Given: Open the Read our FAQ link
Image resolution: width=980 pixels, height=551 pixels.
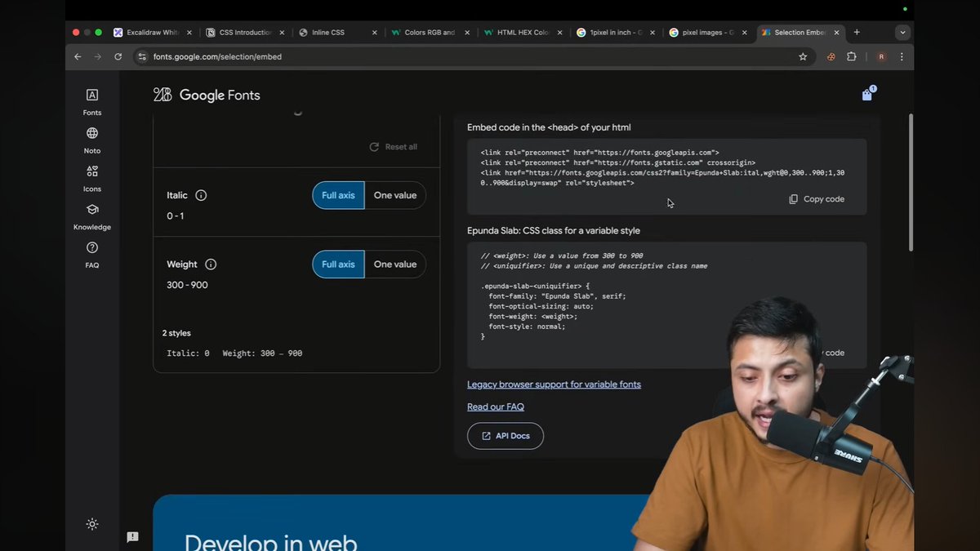Looking at the screenshot, I should (496, 407).
